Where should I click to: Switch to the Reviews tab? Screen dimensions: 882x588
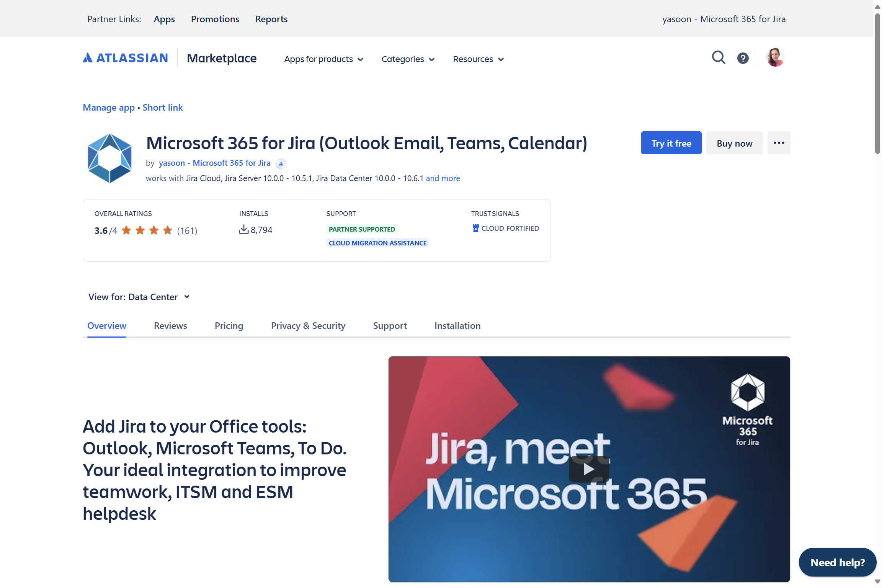tap(170, 326)
